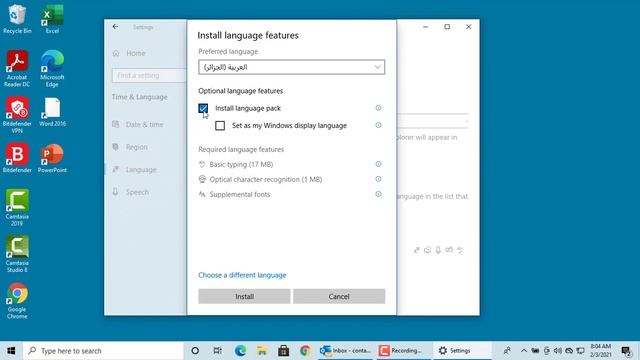640x360 pixels.
Task: Click info icon beside Basic typing
Action: [x=378, y=164]
